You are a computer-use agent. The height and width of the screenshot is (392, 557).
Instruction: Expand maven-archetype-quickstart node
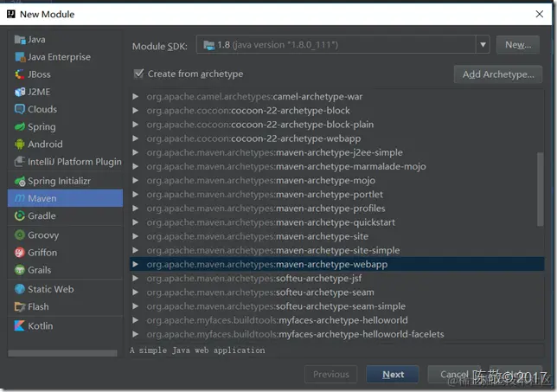pos(135,222)
